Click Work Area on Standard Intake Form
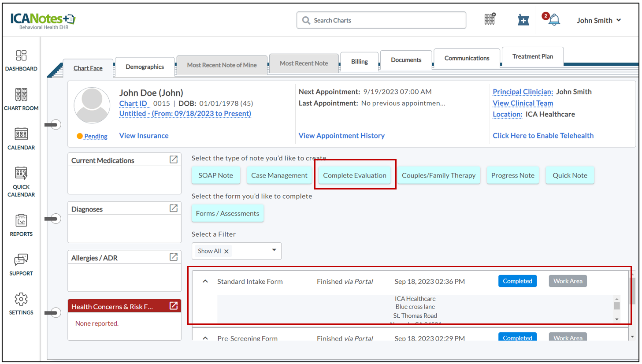642x364 pixels. tap(568, 281)
